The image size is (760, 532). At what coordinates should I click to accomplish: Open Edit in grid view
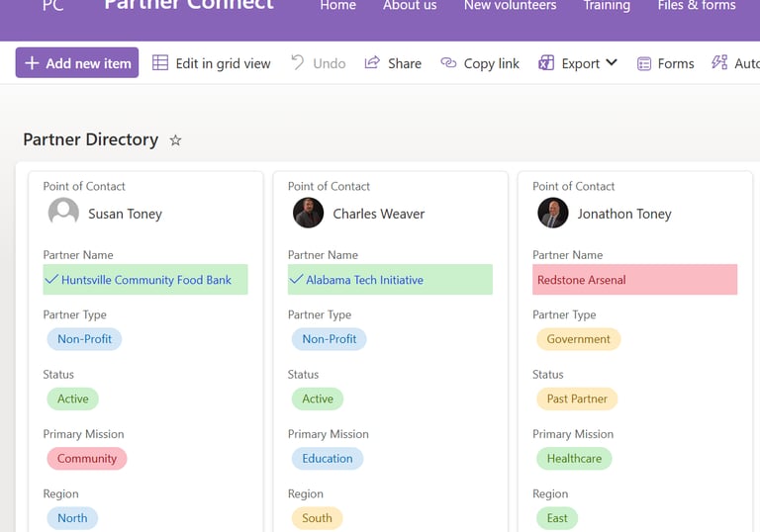pyautogui.click(x=211, y=63)
